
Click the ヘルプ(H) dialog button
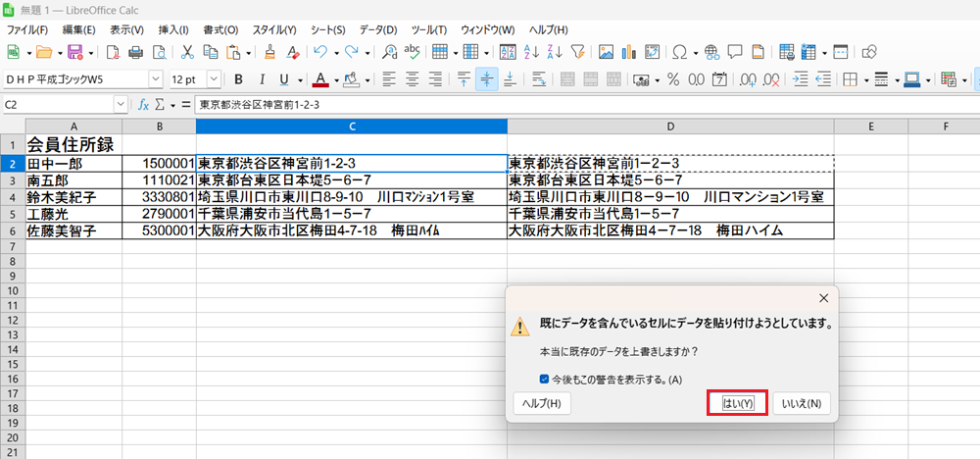542,404
